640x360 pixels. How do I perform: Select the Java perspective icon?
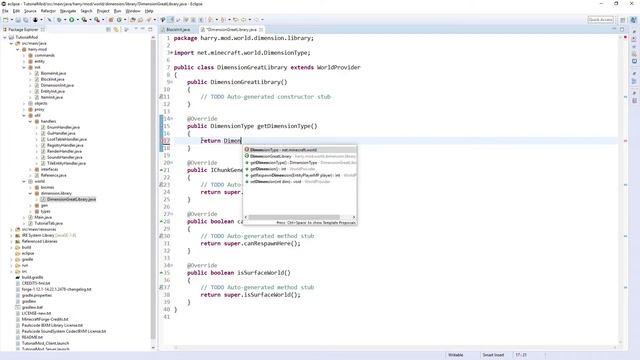(634, 20)
